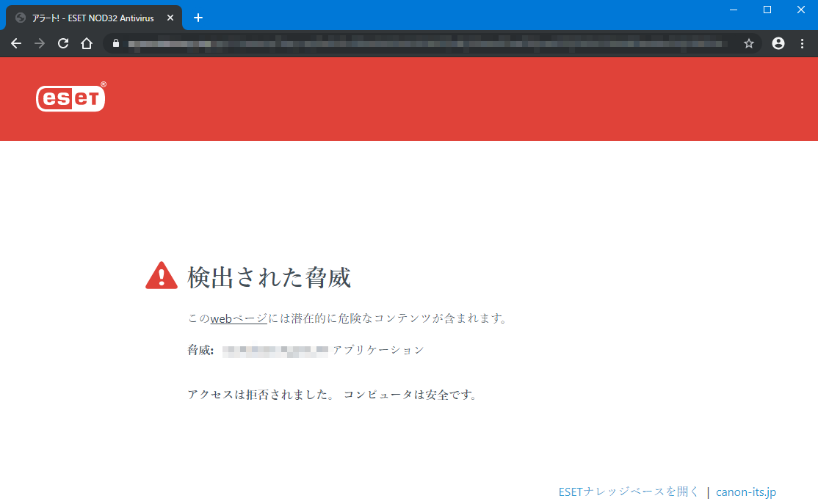The width and height of the screenshot is (818, 504).
Task: Go back to the previous page
Action: click(16, 44)
